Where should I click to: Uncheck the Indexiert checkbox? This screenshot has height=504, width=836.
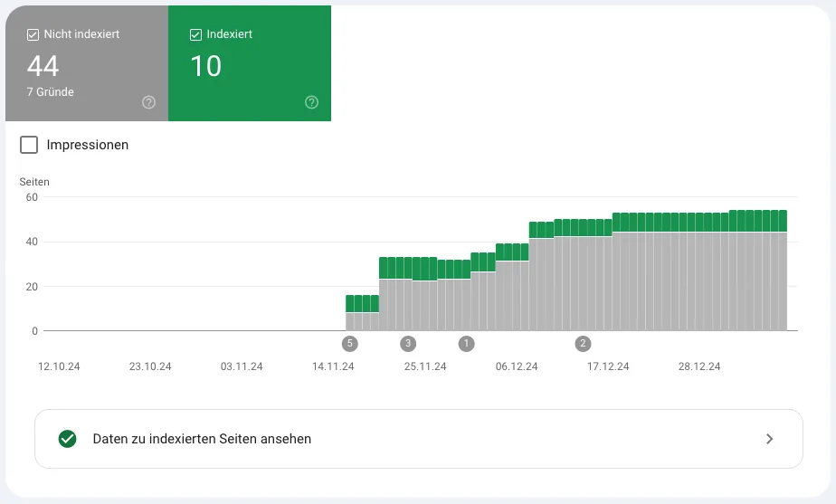coord(195,34)
